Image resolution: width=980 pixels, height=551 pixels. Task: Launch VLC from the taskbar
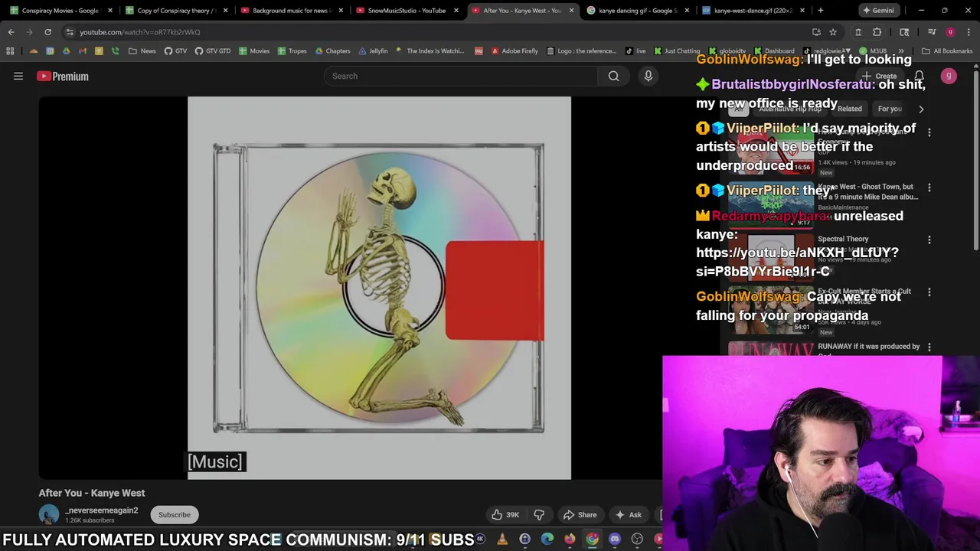tap(502, 540)
